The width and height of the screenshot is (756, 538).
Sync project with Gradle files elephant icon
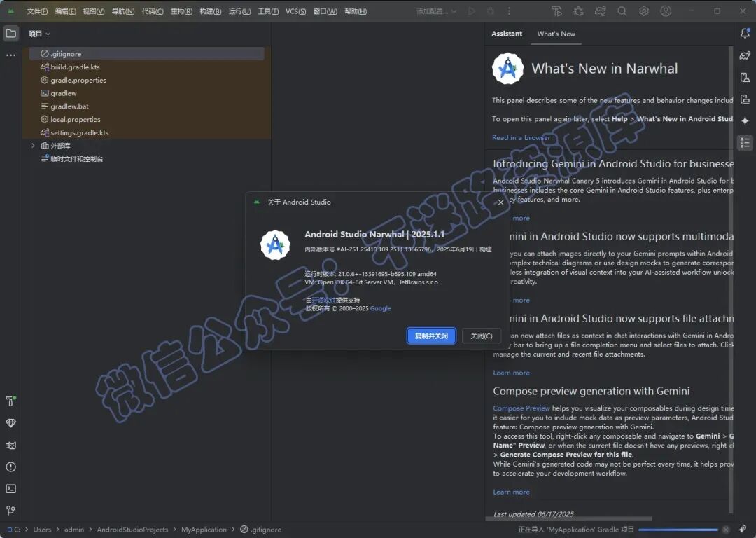(601, 11)
